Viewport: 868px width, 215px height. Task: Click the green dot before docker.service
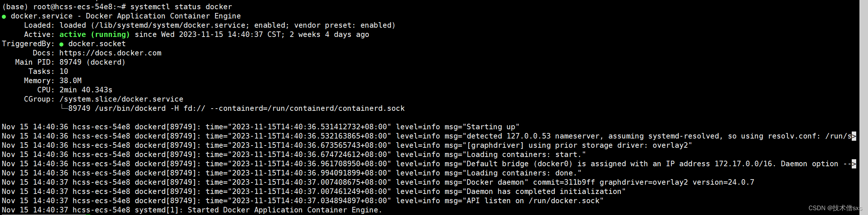[x=4, y=17]
